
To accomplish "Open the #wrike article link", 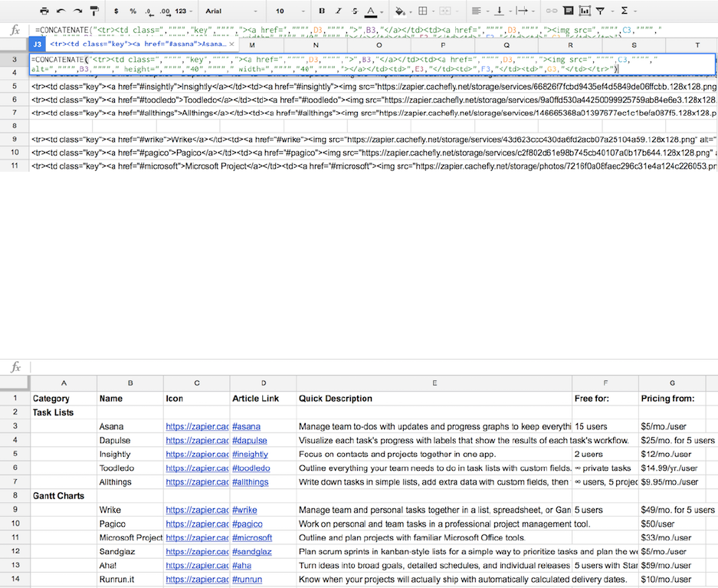I will click(x=244, y=510).
